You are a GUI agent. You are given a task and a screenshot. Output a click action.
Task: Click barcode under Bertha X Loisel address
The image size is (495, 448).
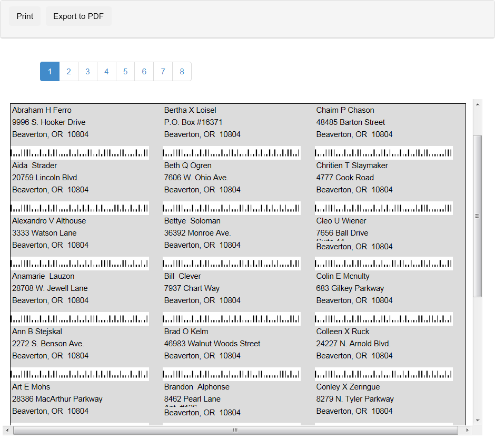(x=232, y=153)
